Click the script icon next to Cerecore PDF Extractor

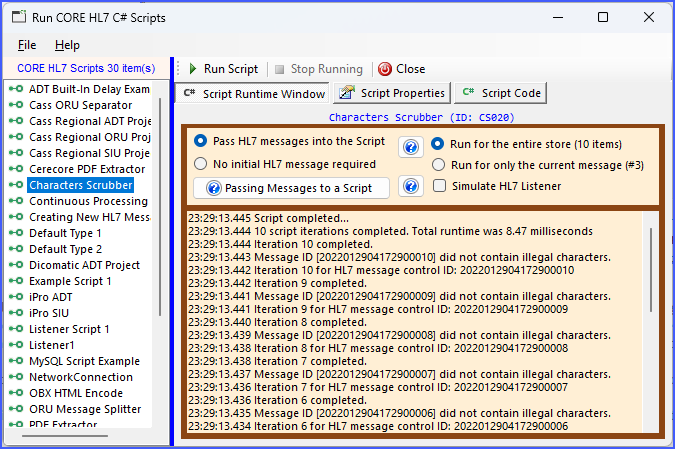tap(16, 169)
